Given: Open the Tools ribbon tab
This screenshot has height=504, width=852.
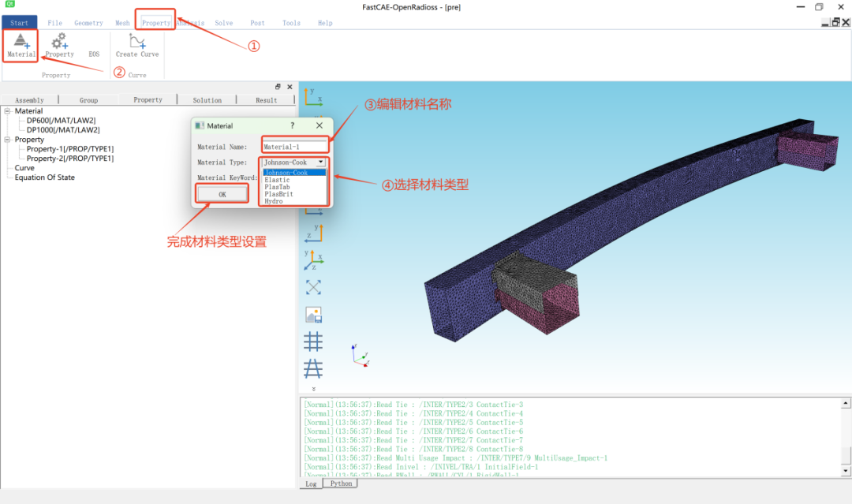Looking at the screenshot, I should coord(291,23).
